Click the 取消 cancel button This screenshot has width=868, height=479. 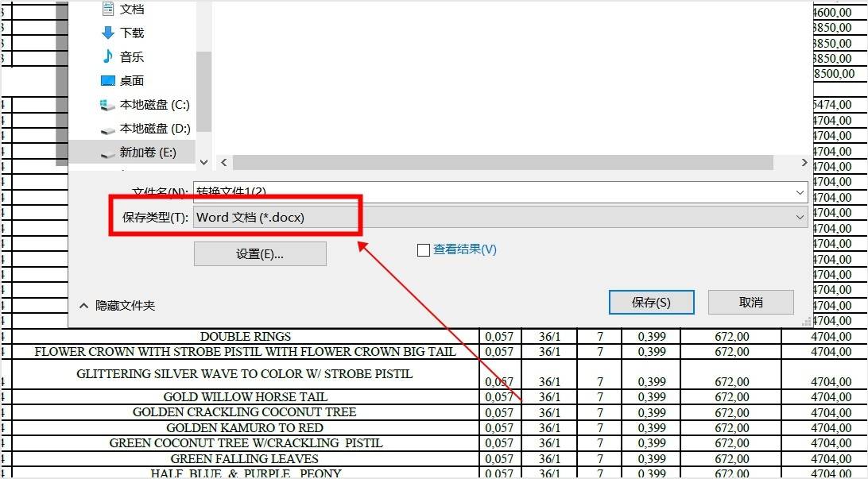[x=750, y=302]
